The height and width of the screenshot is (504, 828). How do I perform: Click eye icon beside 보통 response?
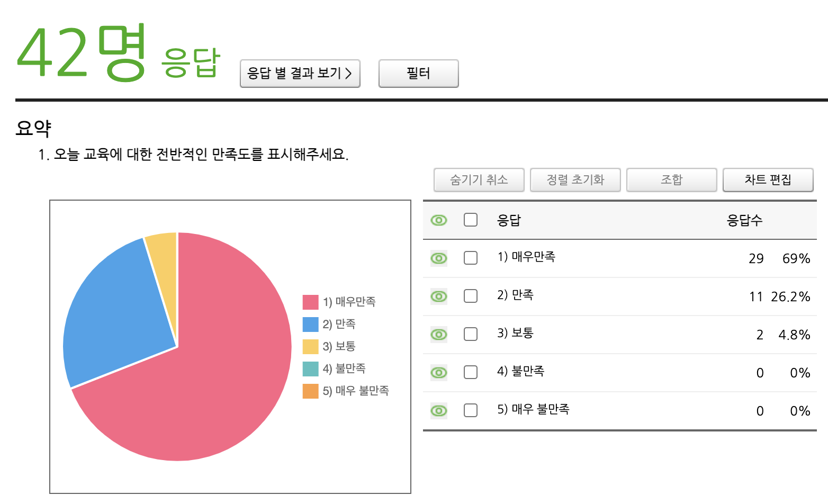pyautogui.click(x=438, y=335)
